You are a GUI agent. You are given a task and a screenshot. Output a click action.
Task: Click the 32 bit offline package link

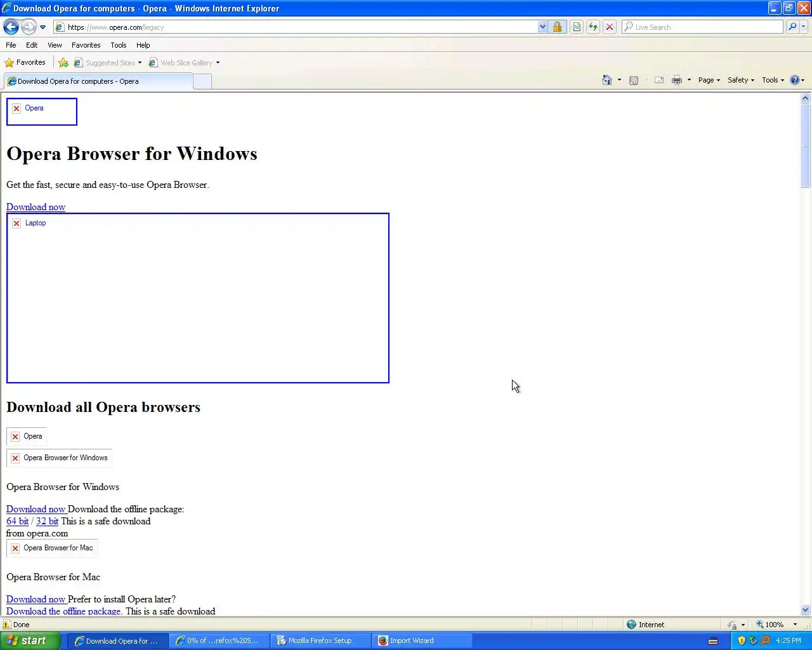click(47, 521)
